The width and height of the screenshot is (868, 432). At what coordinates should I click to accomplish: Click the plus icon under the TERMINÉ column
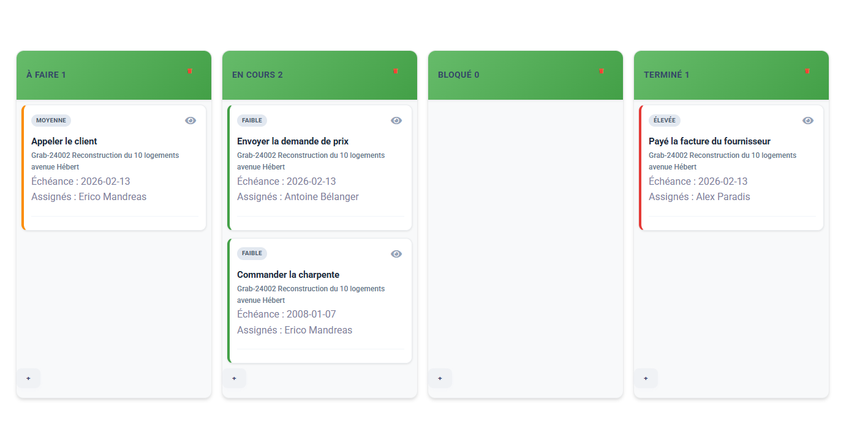tap(646, 378)
